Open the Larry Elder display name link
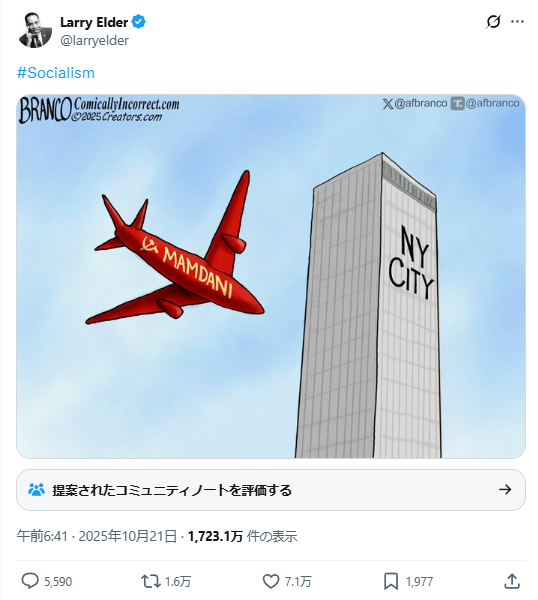538x600 pixels. [x=94, y=22]
